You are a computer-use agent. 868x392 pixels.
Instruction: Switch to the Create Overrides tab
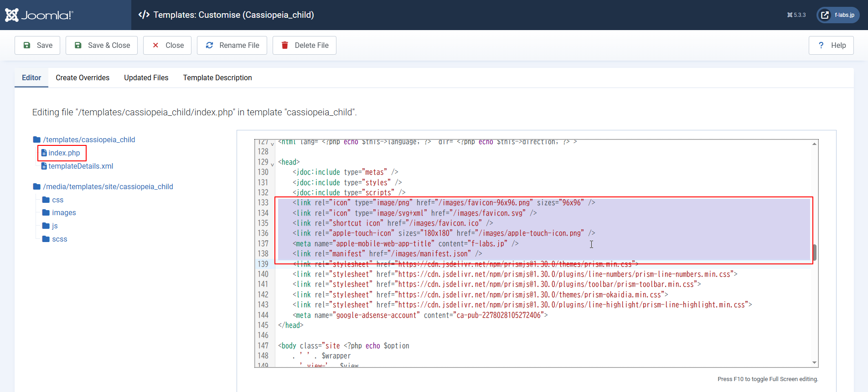[x=83, y=78]
